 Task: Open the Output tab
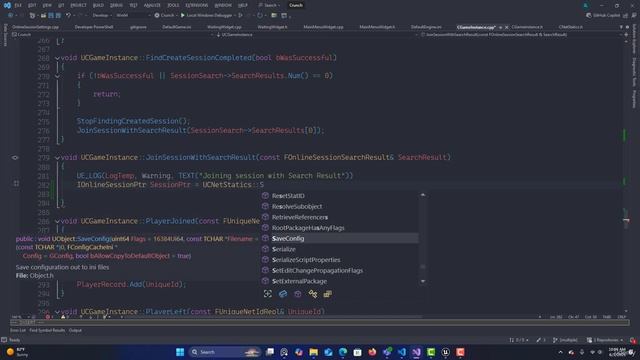click(x=75, y=330)
